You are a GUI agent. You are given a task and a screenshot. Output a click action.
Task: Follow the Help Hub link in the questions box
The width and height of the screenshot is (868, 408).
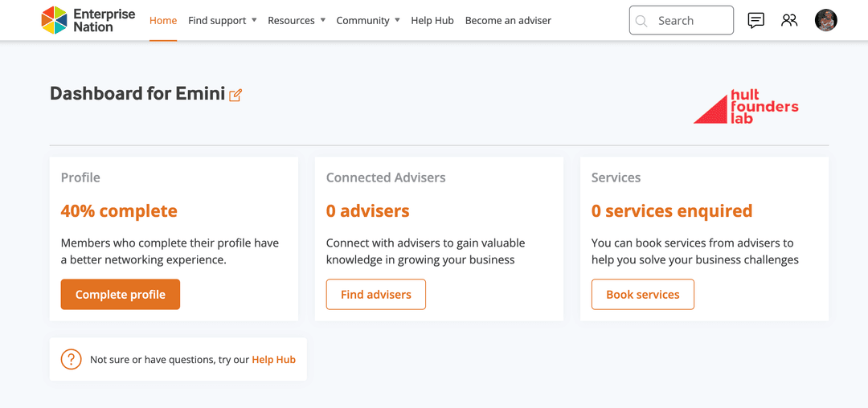(273, 360)
